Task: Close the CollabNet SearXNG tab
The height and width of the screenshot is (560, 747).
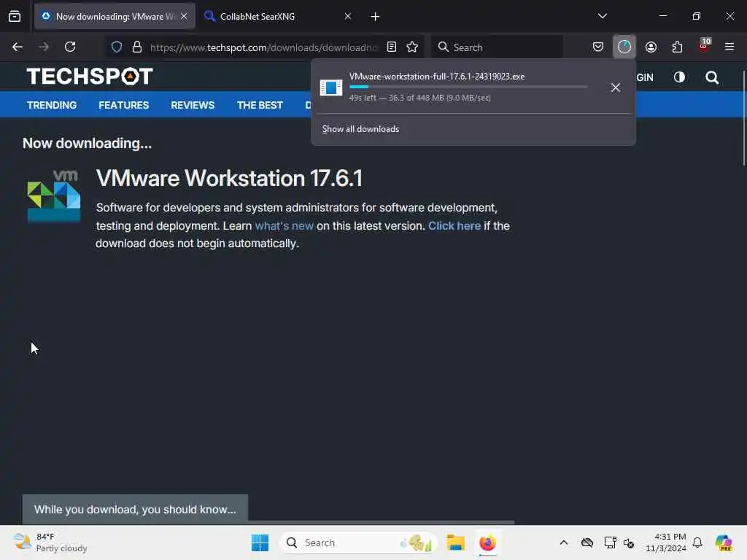Action: pos(348,16)
